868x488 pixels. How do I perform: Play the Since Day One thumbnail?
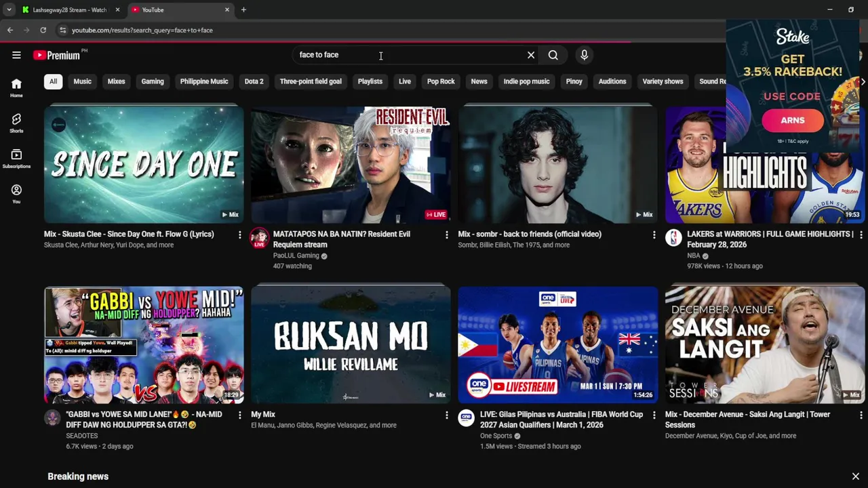pyautogui.click(x=144, y=164)
